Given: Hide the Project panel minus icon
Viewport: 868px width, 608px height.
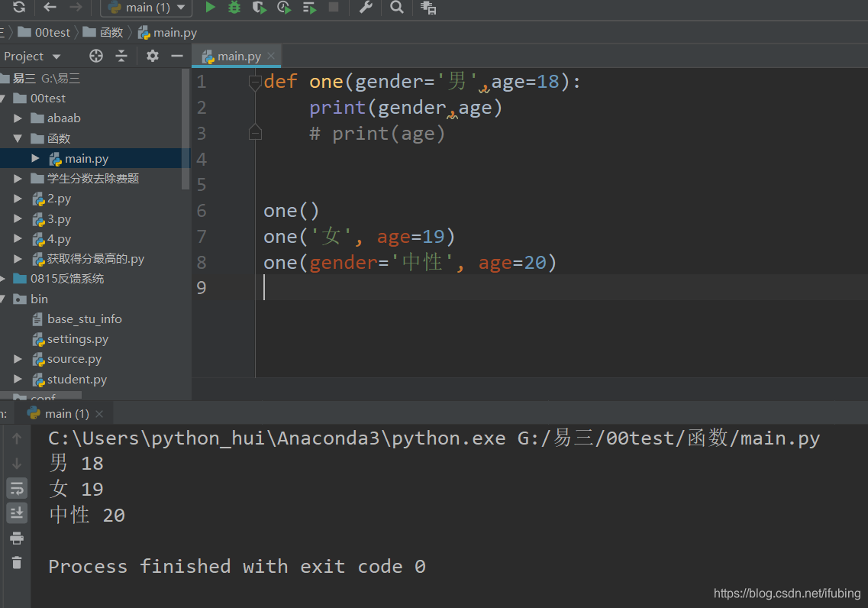Looking at the screenshot, I should tap(176, 56).
